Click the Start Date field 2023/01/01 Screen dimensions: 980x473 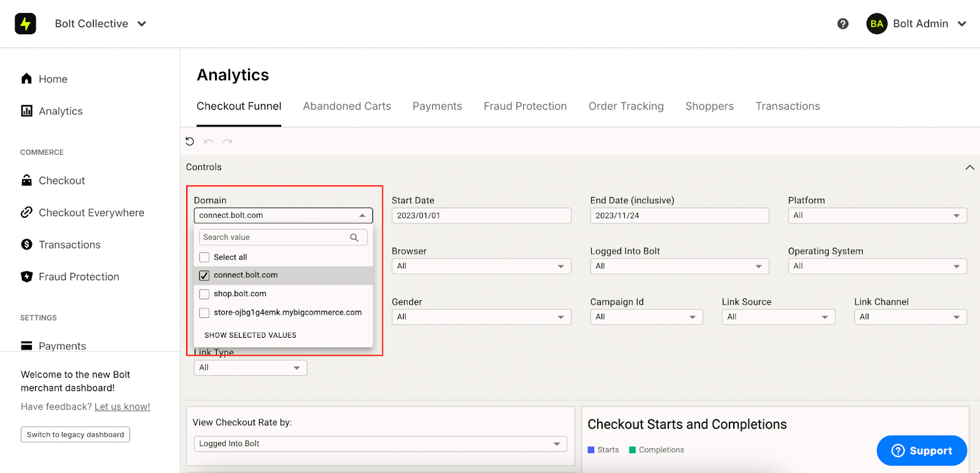coord(481,215)
